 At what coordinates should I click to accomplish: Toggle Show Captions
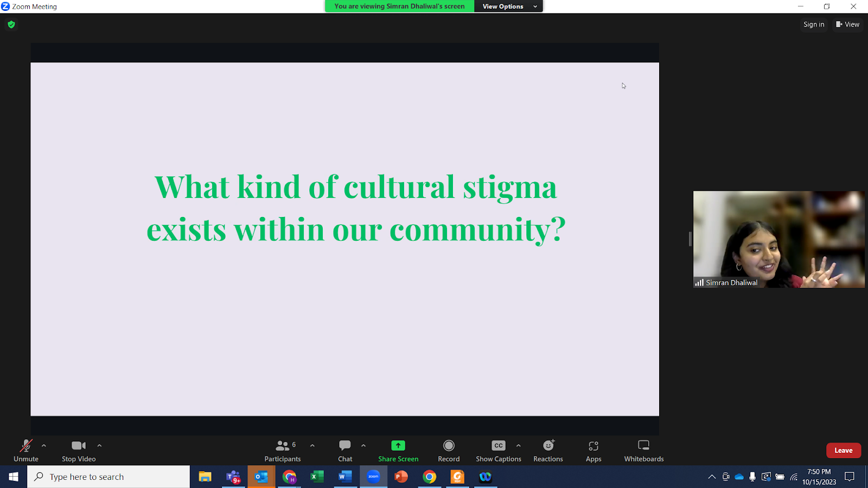498,451
